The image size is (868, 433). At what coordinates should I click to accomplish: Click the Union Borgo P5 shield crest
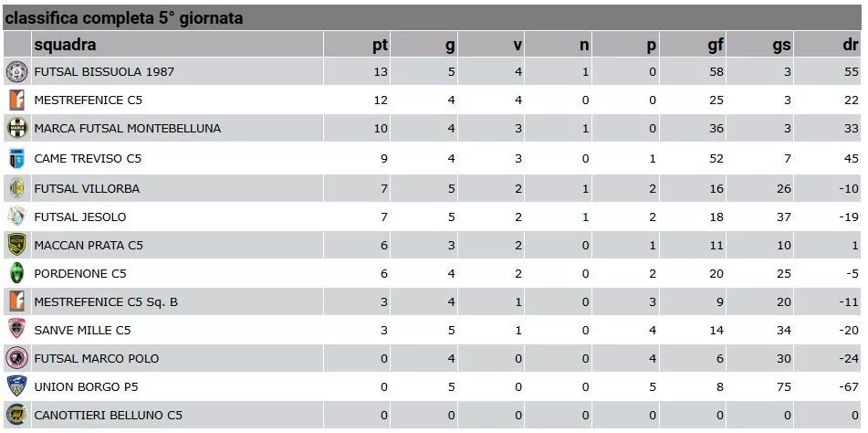point(16,386)
